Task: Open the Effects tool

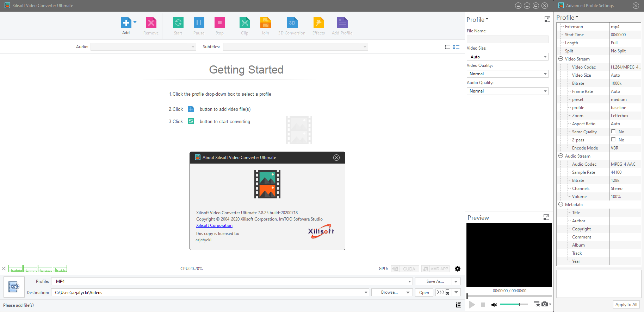Action: point(318,23)
